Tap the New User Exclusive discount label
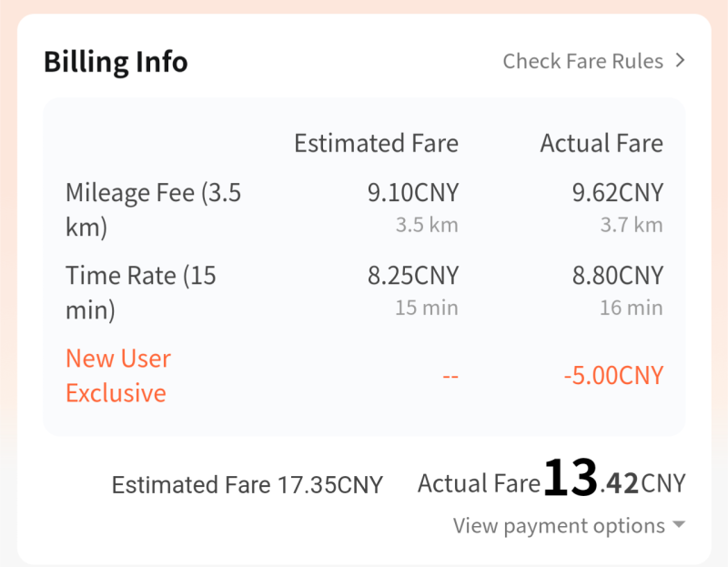 (x=117, y=376)
